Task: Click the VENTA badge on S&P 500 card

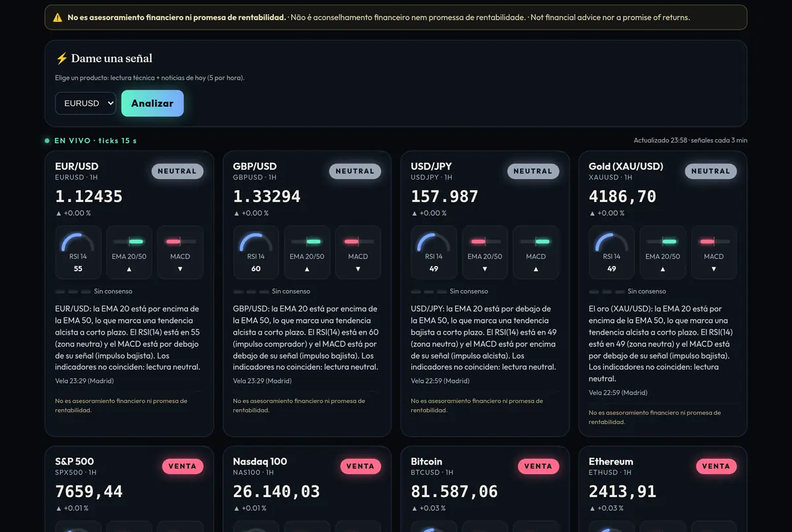Action: click(x=183, y=466)
